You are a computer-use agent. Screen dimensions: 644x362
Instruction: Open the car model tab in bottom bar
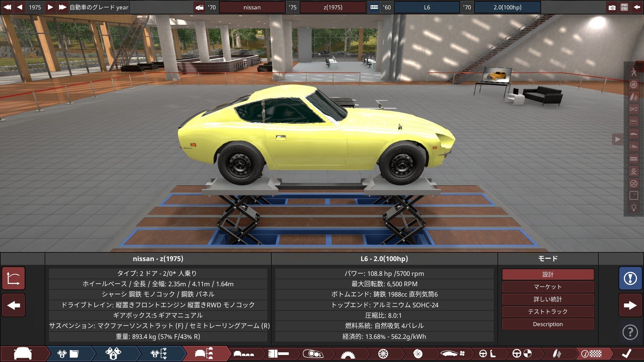pos(23,354)
